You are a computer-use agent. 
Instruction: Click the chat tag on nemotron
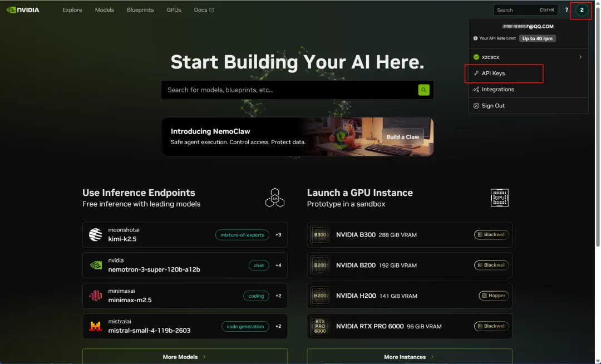(x=259, y=265)
